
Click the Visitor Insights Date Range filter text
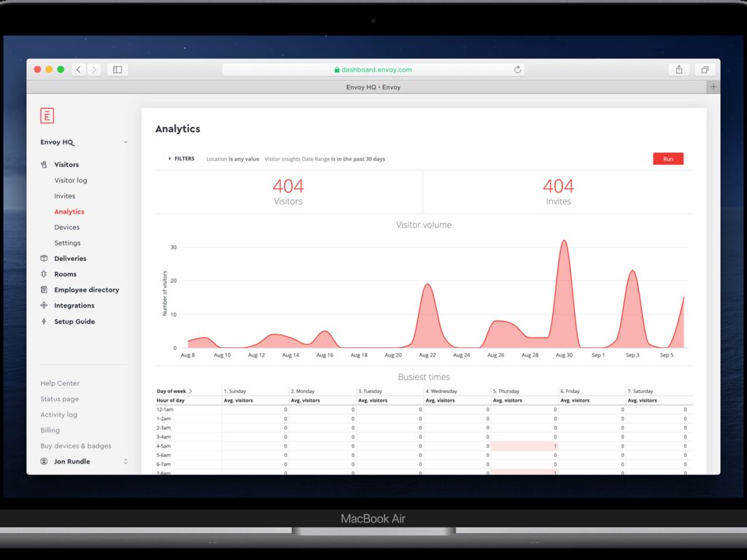(x=325, y=159)
